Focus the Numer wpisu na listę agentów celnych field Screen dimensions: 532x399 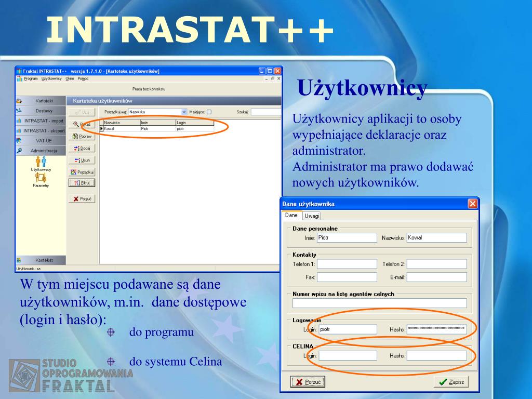coord(380,303)
